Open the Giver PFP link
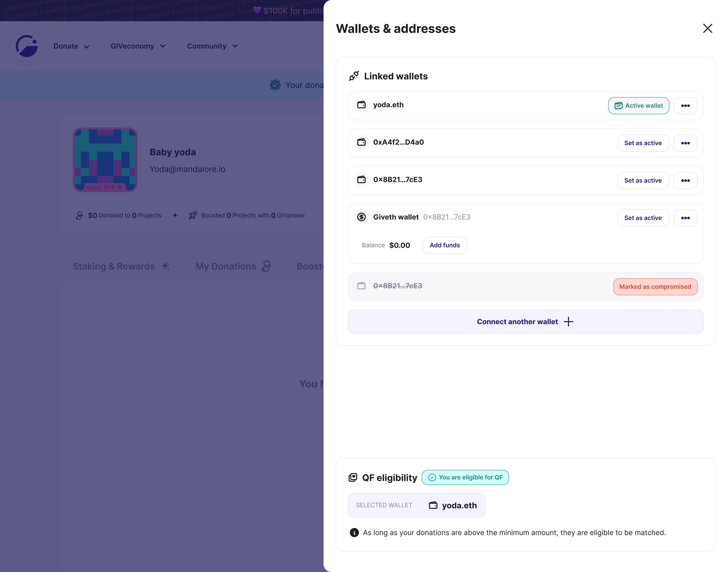 [104, 188]
